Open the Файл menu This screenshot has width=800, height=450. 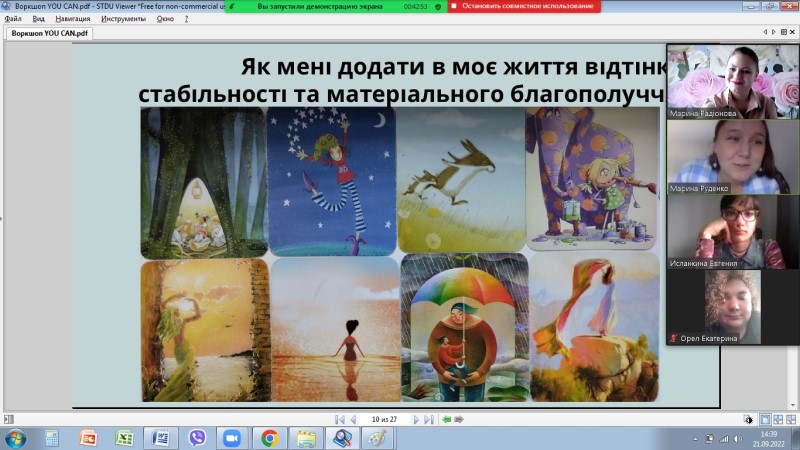13,19
